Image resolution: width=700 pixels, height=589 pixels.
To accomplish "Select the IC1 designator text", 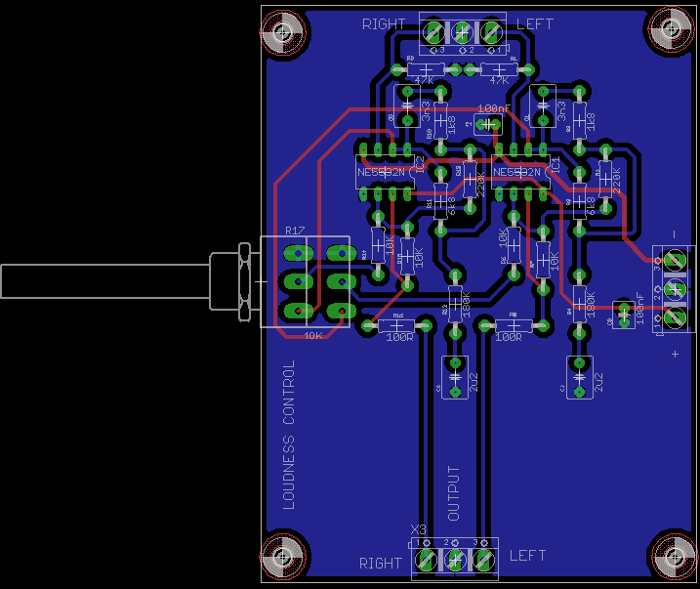I will point(556,165).
